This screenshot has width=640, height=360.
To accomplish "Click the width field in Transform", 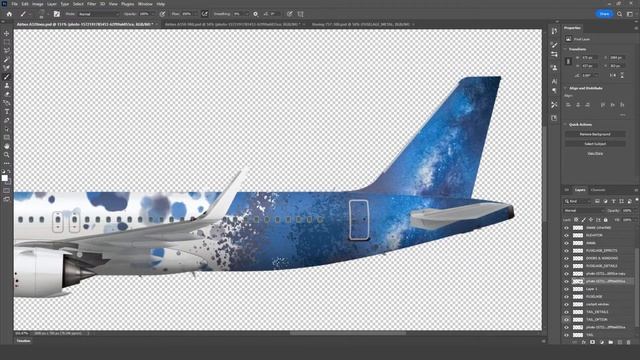I will [x=589, y=58].
